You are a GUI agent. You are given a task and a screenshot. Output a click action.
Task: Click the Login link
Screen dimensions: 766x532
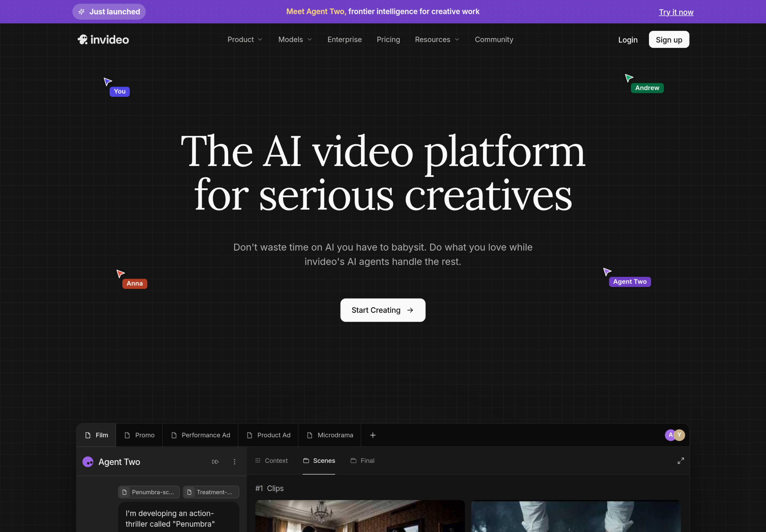point(628,40)
